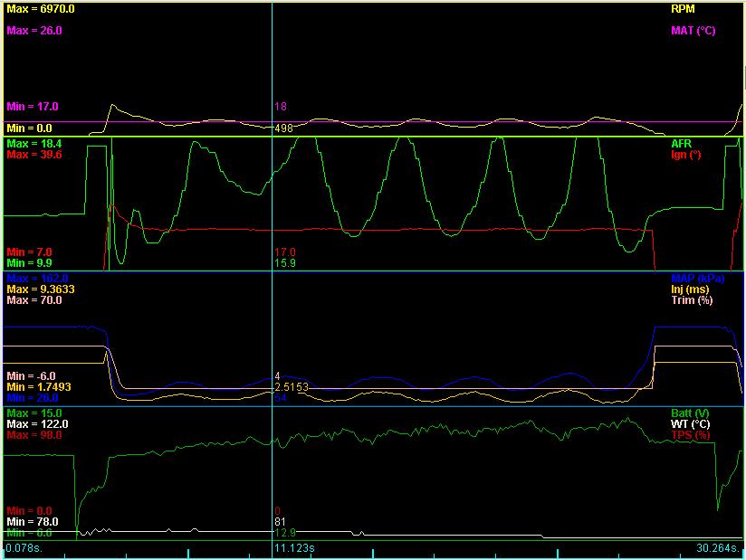Click the Min = 1.7493 injector value
746x560 pixels.
39,387
